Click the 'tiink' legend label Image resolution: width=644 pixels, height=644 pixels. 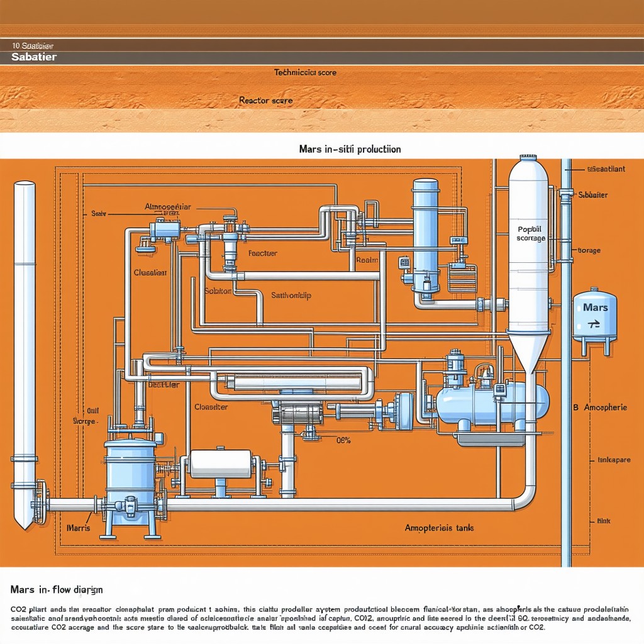click(603, 521)
